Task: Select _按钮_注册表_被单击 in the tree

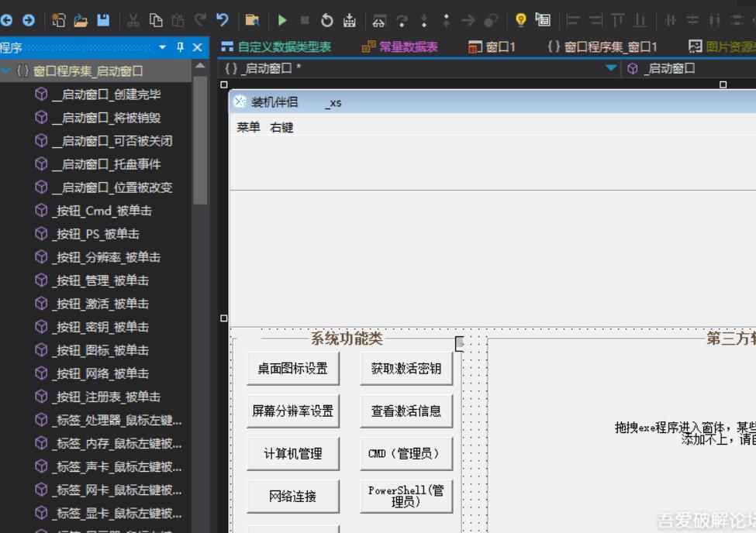Action: click(106, 397)
